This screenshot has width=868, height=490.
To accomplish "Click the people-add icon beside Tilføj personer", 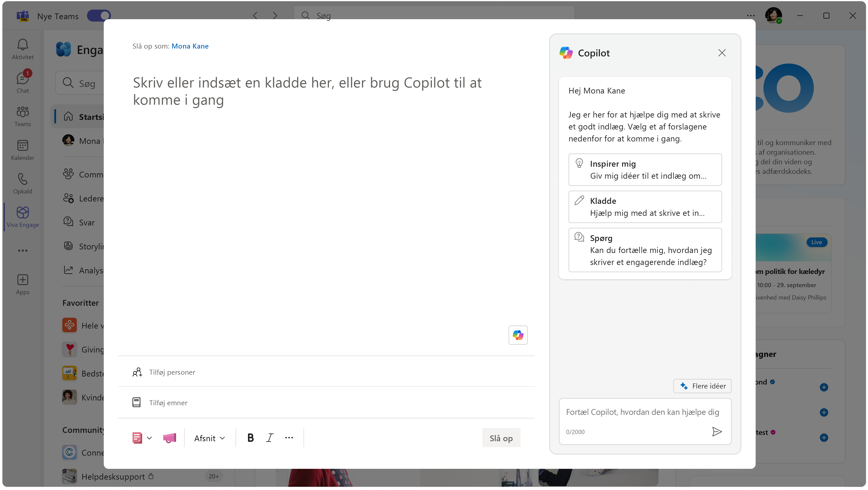I will 137,372.
